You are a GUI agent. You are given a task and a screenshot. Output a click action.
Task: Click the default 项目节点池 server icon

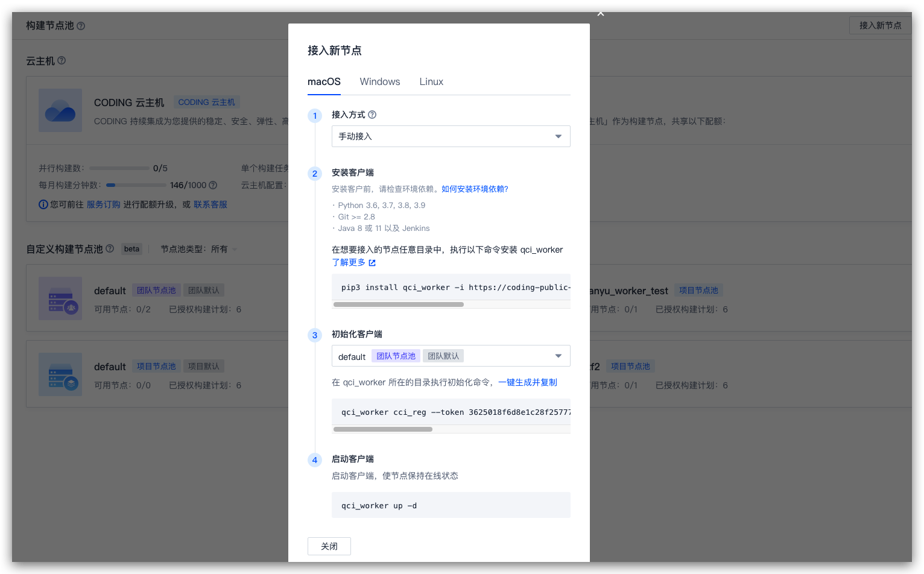pyautogui.click(x=60, y=374)
